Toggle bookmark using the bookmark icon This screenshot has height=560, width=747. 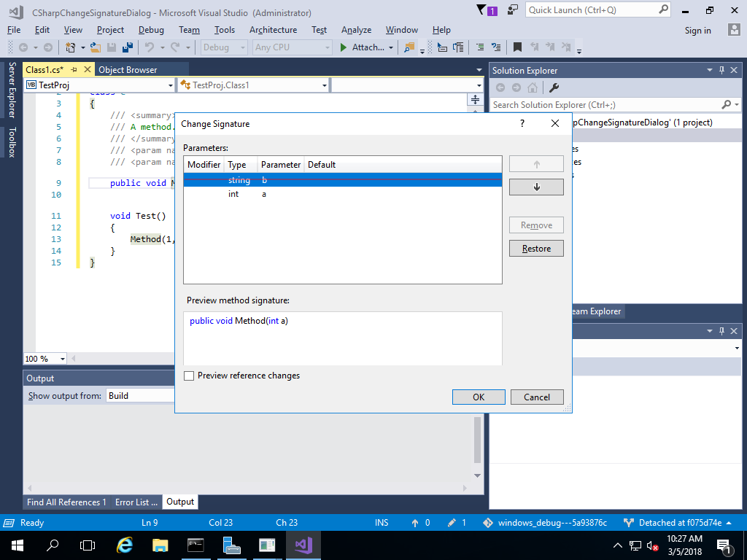coord(517,47)
